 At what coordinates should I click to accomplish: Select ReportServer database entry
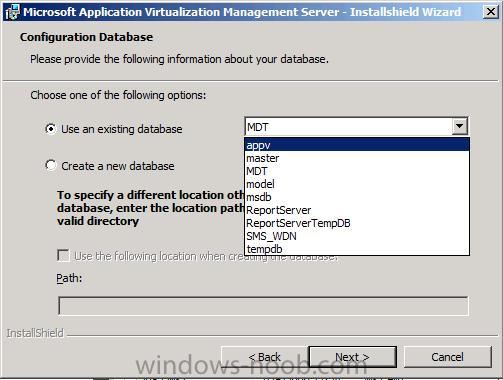click(357, 210)
